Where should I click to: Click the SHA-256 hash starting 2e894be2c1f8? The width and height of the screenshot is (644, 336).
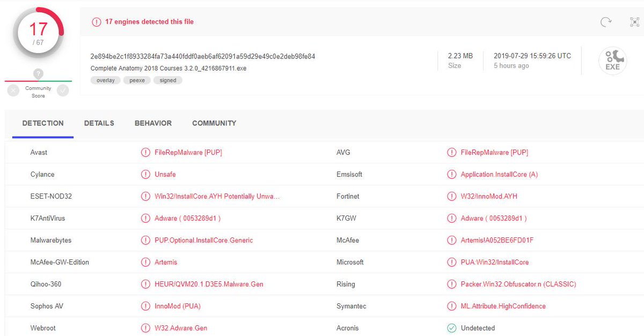click(x=203, y=56)
